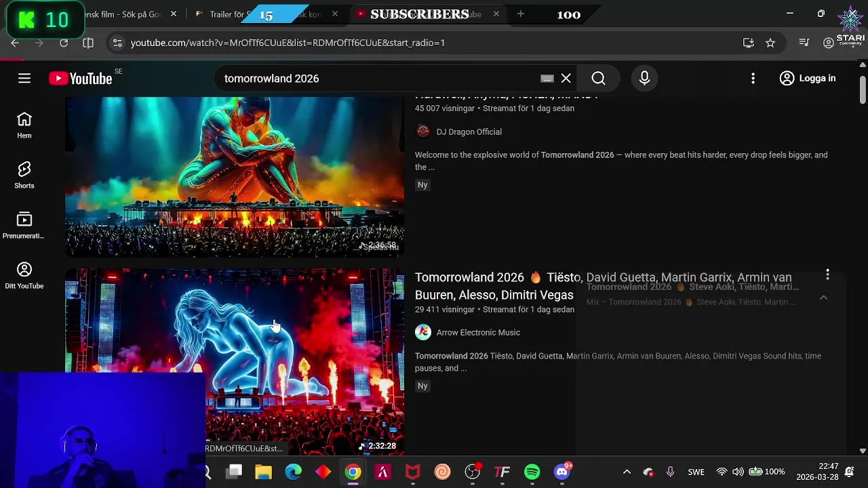The width and height of the screenshot is (868, 488).
Task: Click the 'Welcome to the explosive world' description
Action: [x=621, y=161]
